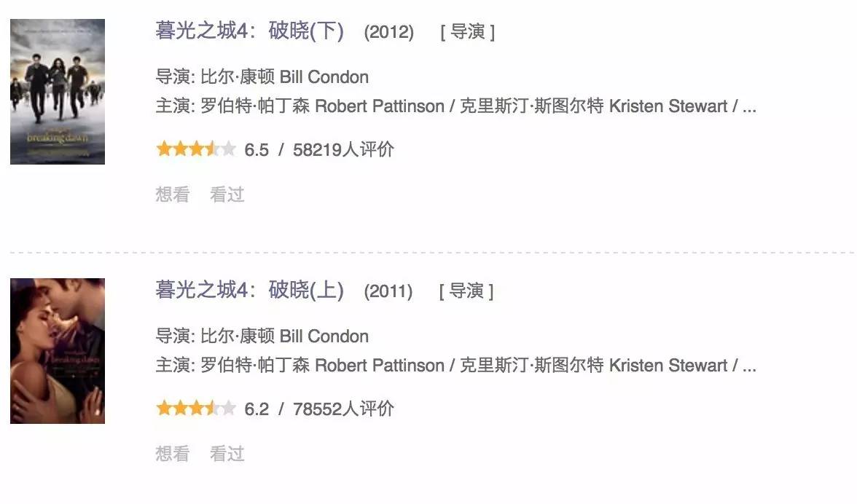Click the star rating icons beside 6.2
Image resolution: width=857 pixels, height=504 pixels.
click(196, 409)
